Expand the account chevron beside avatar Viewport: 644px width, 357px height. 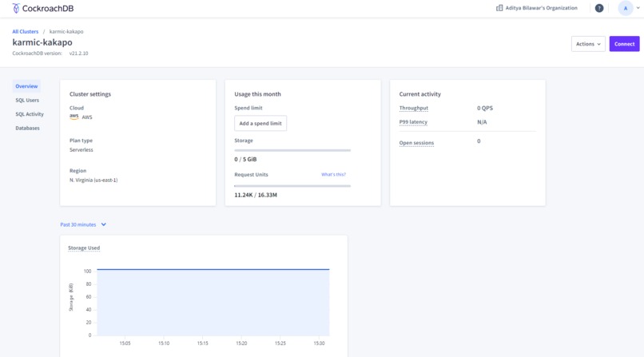pyautogui.click(x=638, y=8)
